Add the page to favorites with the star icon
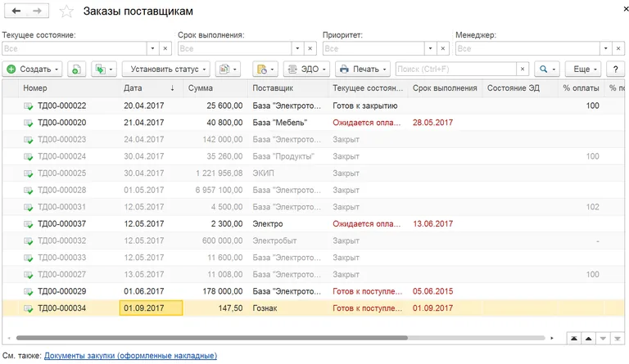This screenshot has width=629, height=364. 66,12
